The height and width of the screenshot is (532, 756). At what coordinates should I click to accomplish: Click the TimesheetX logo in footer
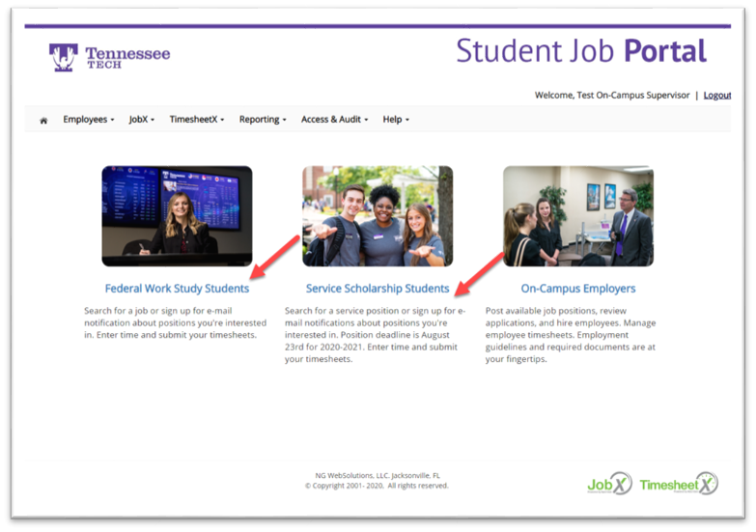[679, 483]
